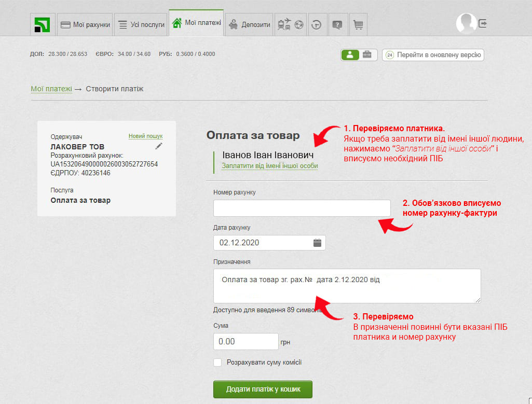This screenshot has width=532, height=404.
Task: Open the Усі послуги tab
Action: [141, 25]
